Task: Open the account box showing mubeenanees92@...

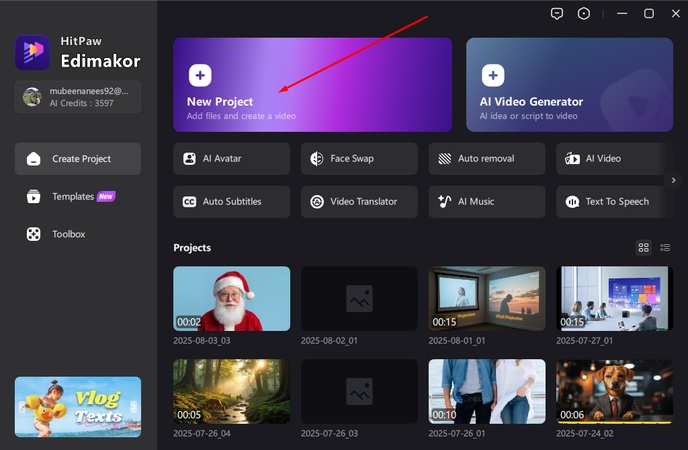Action: [78, 97]
